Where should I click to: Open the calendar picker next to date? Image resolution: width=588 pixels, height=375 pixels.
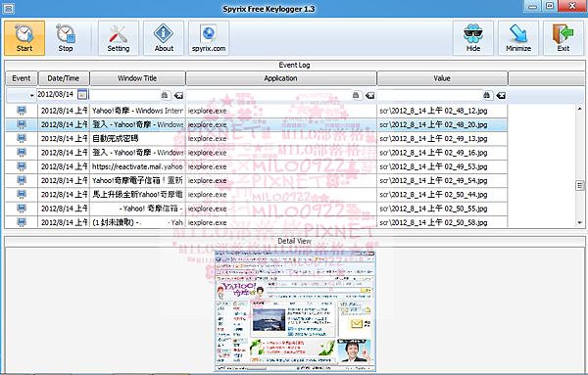(x=82, y=95)
